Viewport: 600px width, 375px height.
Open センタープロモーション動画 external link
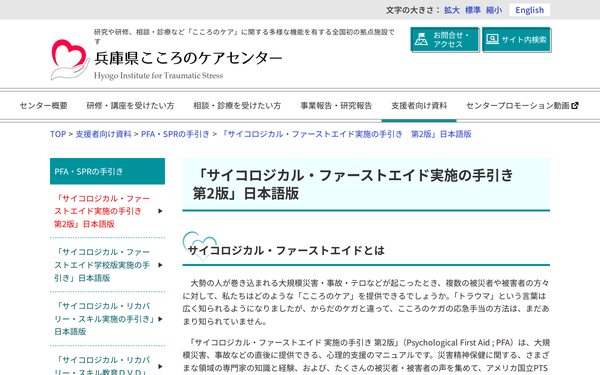pyautogui.click(x=522, y=106)
